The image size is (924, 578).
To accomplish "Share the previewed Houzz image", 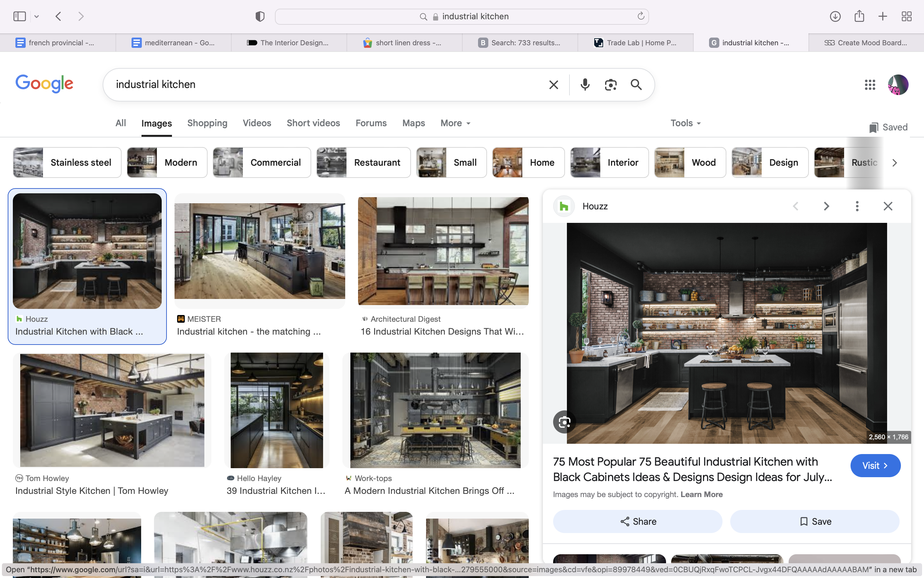I will point(637,521).
